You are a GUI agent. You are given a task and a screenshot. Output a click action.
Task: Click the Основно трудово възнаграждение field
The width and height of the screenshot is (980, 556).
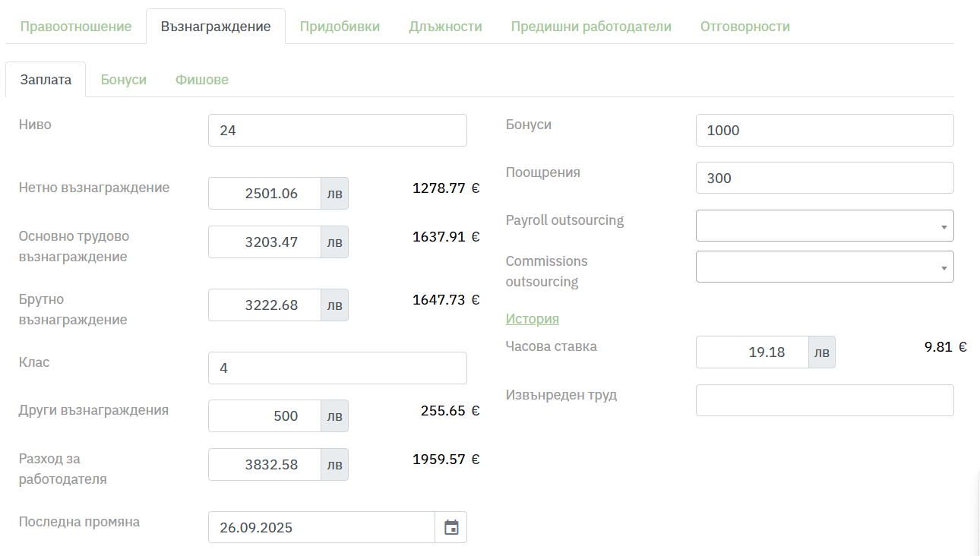264,242
